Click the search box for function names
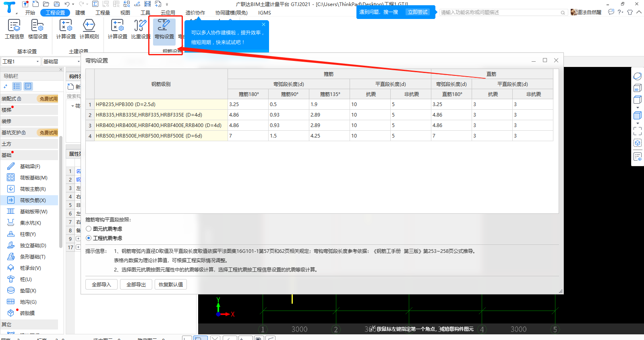 [503, 13]
